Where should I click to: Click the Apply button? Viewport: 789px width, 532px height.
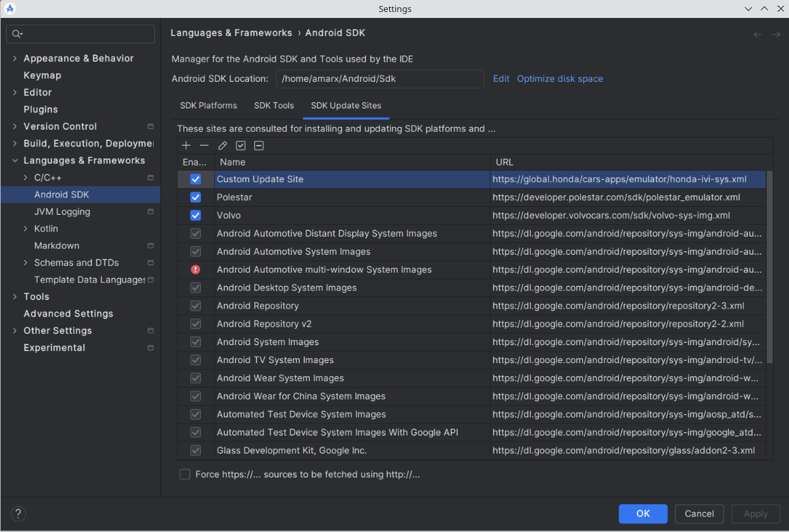tap(756, 513)
